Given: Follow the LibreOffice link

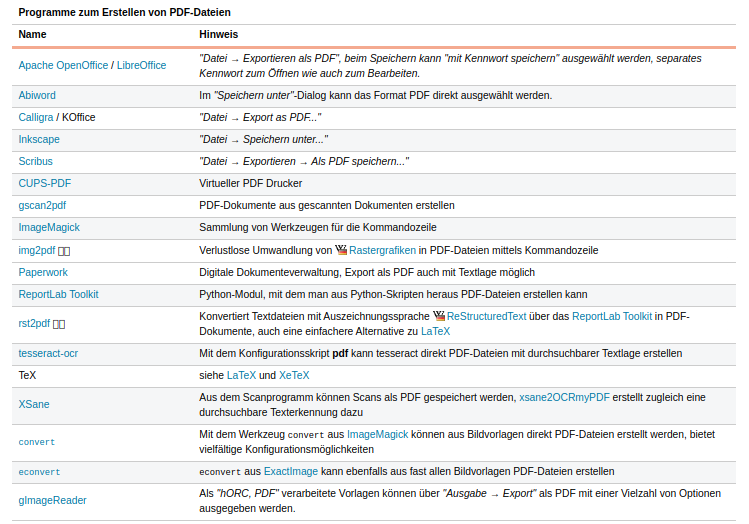Looking at the screenshot, I should click(141, 66).
